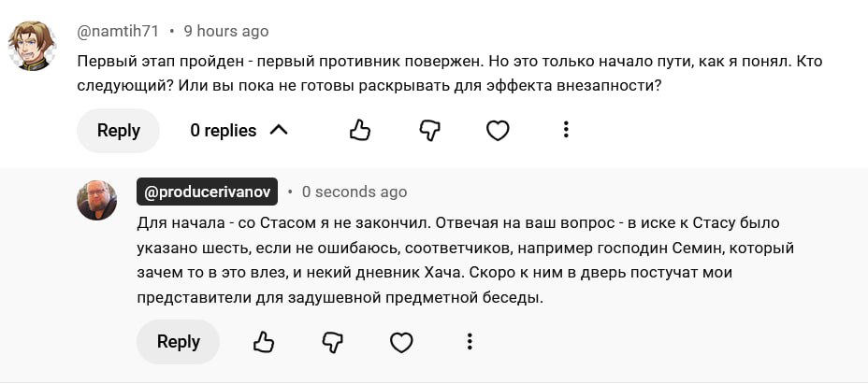The height and width of the screenshot is (384, 868).
Task: Dislike the reply by @producerivanov
Action: [332, 342]
